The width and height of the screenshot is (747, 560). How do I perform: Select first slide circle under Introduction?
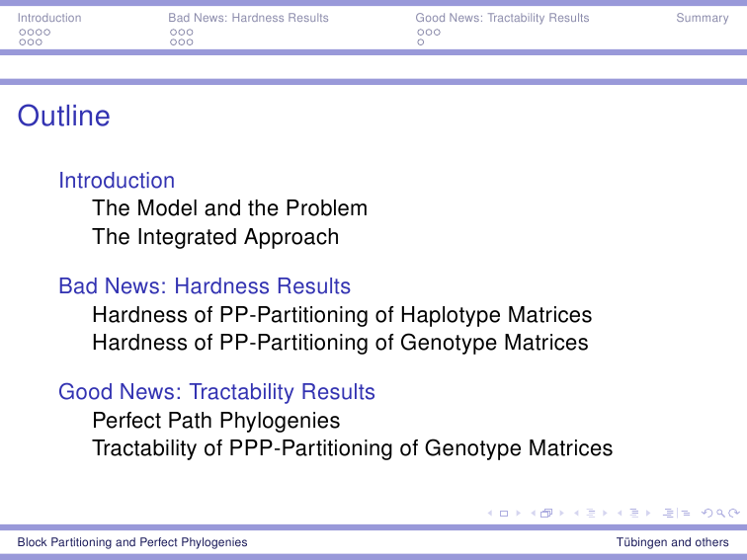[x=23, y=33]
